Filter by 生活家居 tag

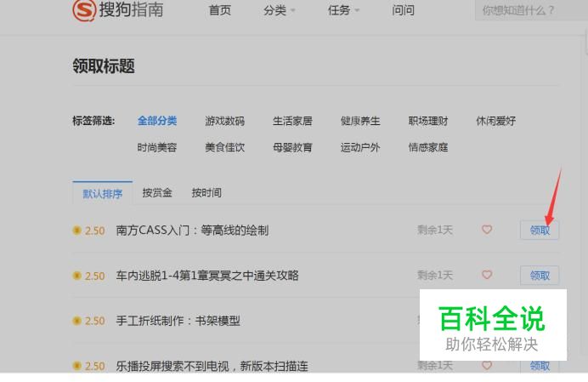(x=292, y=121)
